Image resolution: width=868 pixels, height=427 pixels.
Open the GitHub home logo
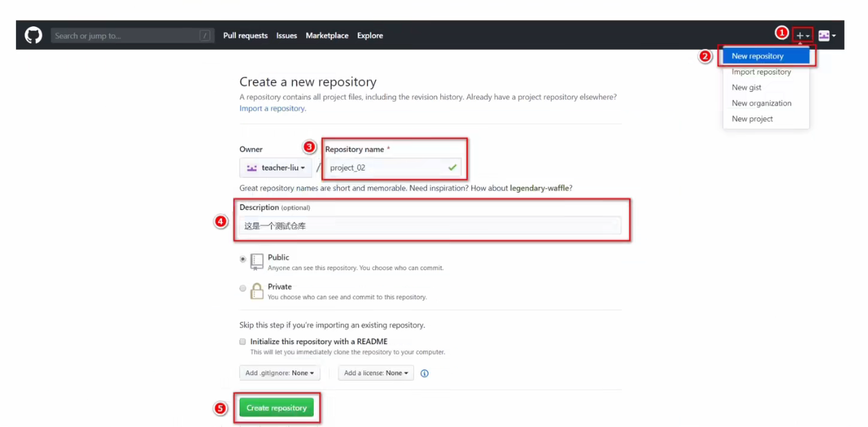[34, 35]
